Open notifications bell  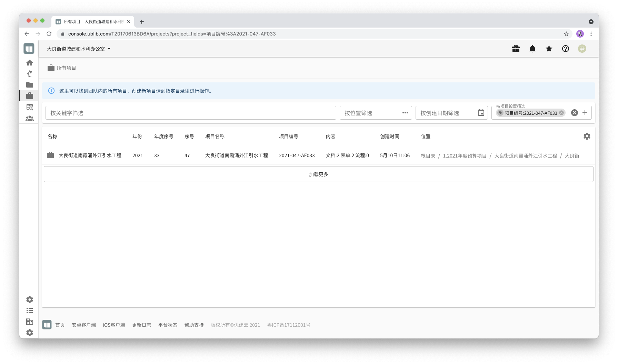point(532,49)
